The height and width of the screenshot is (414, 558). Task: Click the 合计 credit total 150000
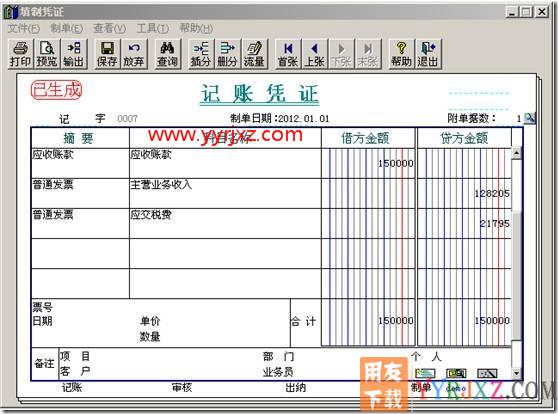(492, 321)
